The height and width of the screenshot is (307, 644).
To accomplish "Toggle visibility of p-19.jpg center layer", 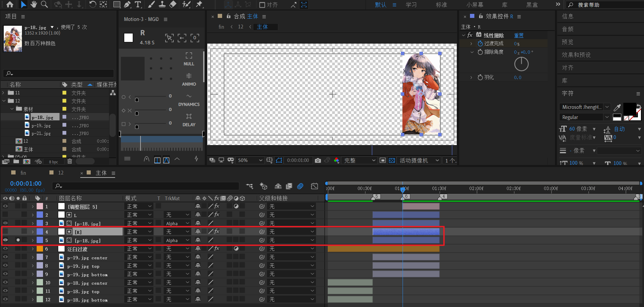I will 5,257.
